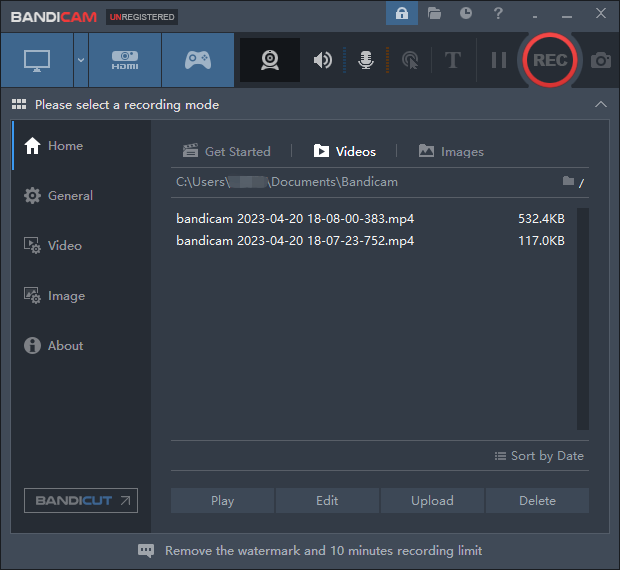Open the Sort by Date menu
The image size is (620, 570).
pyautogui.click(x=539, y=456)
